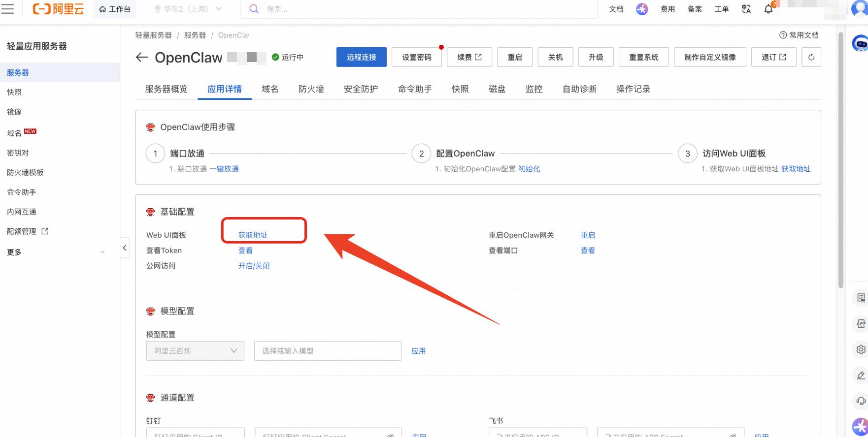This screenshot has width=868, height=437.
Task: Click 开启/关闭 for 公网访问
Action: coord(254,266)
